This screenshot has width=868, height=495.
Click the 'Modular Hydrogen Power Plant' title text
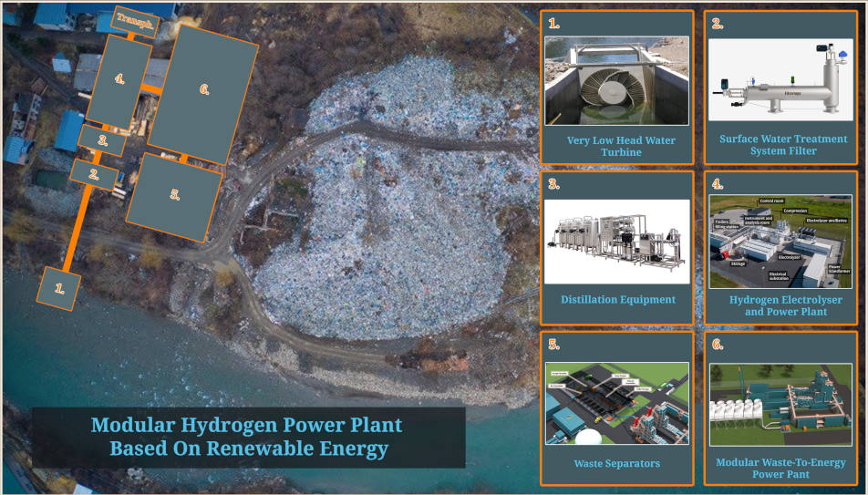(246, 425)
